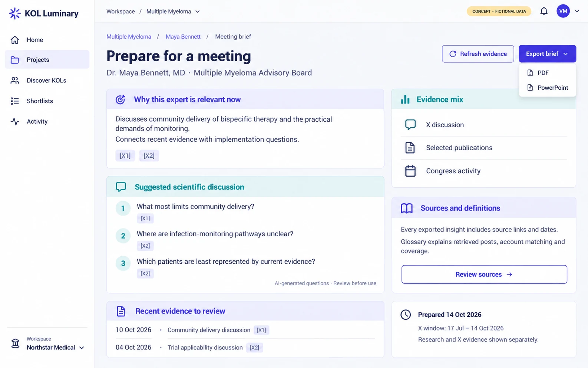Viewport: 588px width, 368px height.
Task: Select Projects in the sidebar
Action: 47,59
